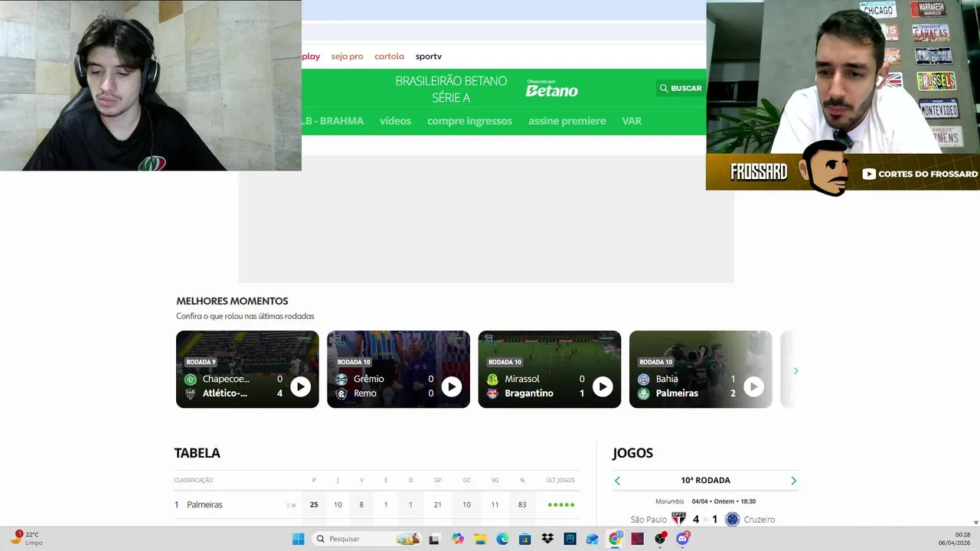980x551 pixels.
Task: Click the Cruzeiro crest in Jogos
Action: [x=732, y=519]
